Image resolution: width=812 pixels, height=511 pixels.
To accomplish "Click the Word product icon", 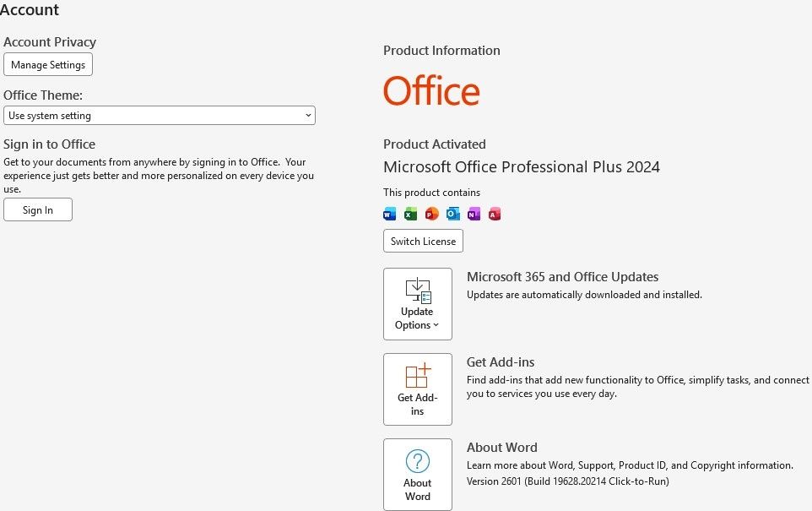I will pyautogui.click(x=390, y=214).
